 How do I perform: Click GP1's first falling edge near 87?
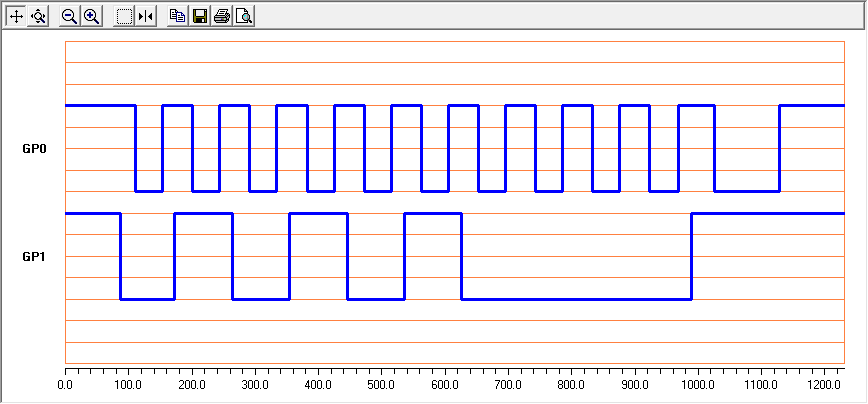point(121,256)
